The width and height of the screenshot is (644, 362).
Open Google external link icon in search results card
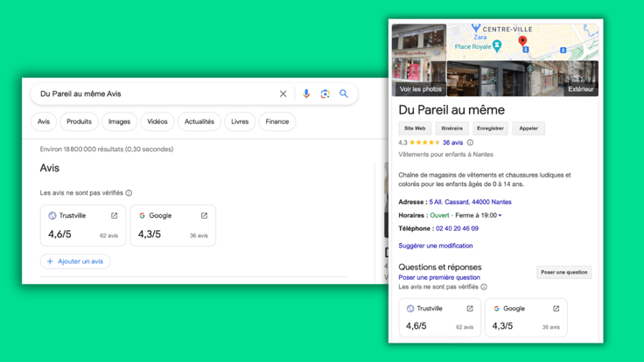(x=204, y=215)
